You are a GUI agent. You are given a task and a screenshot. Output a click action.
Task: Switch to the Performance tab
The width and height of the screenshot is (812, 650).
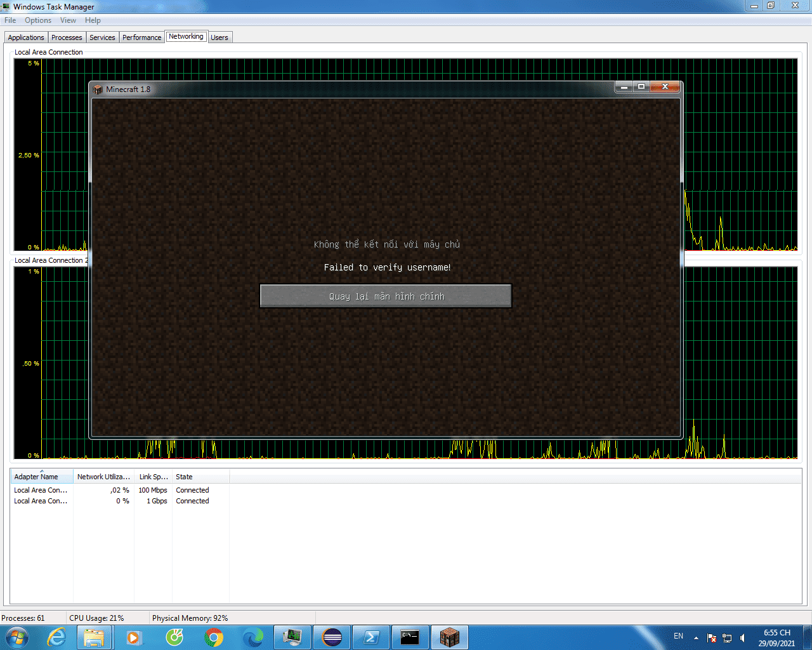click(141, 37)
